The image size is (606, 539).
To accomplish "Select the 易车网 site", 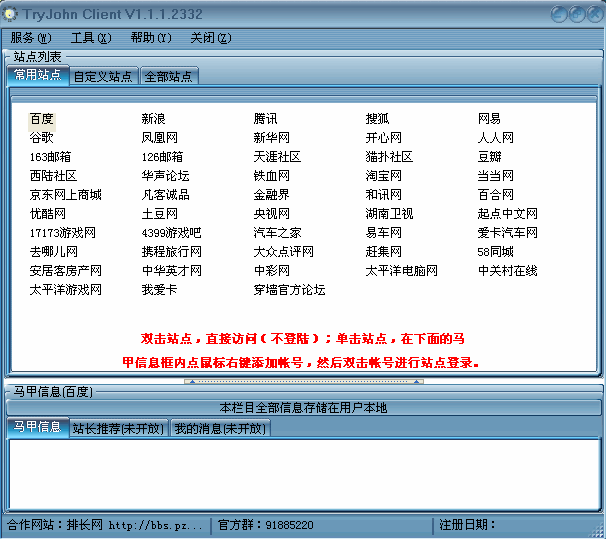I will [x=384, y=233].
